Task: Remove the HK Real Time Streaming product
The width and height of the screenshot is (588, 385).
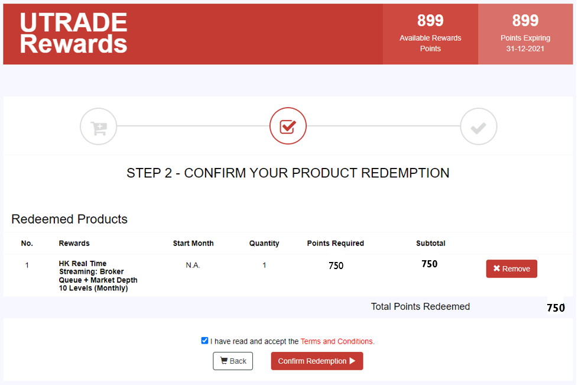Action: click(511, 268)
